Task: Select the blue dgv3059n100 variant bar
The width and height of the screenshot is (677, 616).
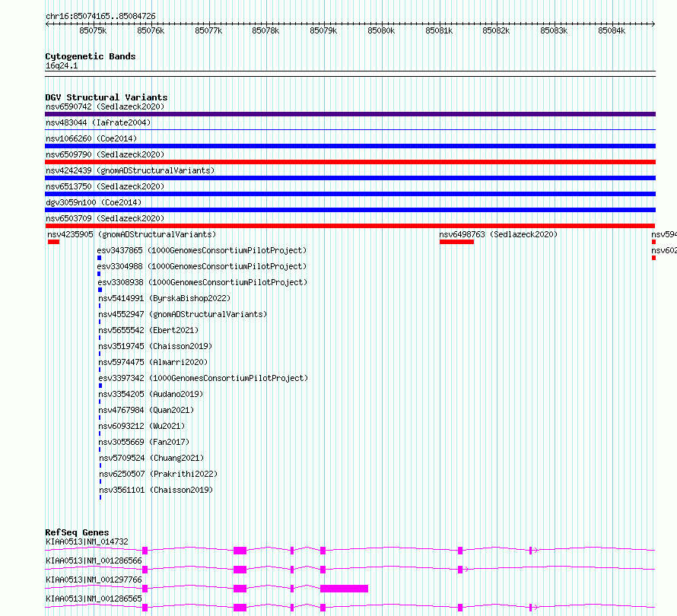Action: pyautogui.click(x=350, y=210)
